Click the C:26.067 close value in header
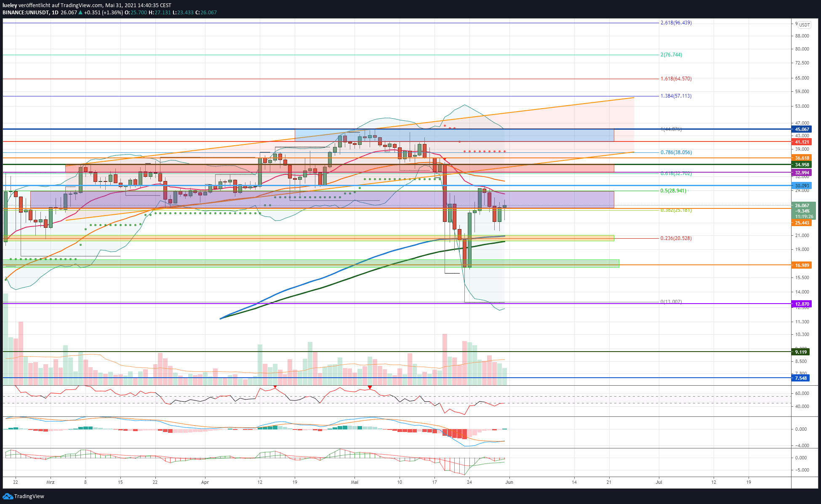The image size is (821, 504). click(x=206, y=13)
